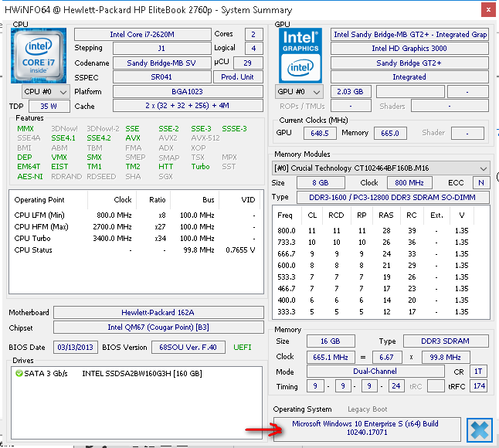Click the 2.03 GB GPU memory value
The image size is (499, 448).
351,92
